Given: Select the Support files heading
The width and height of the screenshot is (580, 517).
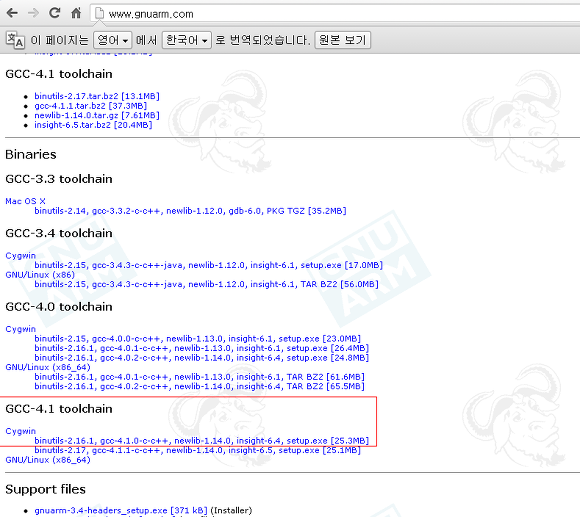Looking at the screenshot, I should [45, 490].
